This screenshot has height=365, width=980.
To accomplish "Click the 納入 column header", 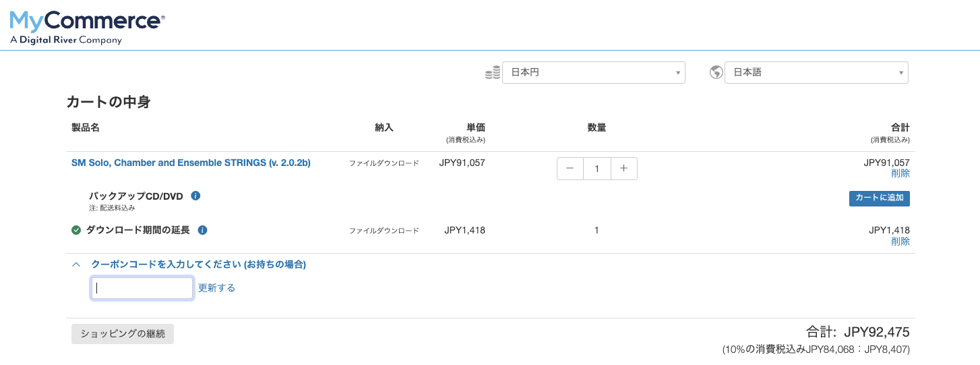I will pyautogui.click(x=384, y=127).
